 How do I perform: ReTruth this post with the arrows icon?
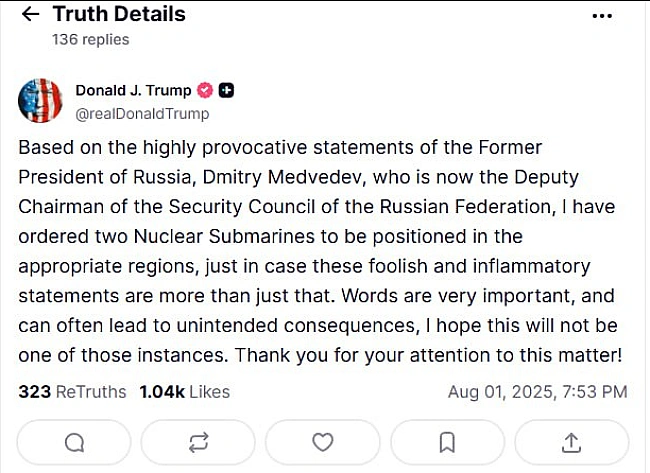(x=198, y=442)
